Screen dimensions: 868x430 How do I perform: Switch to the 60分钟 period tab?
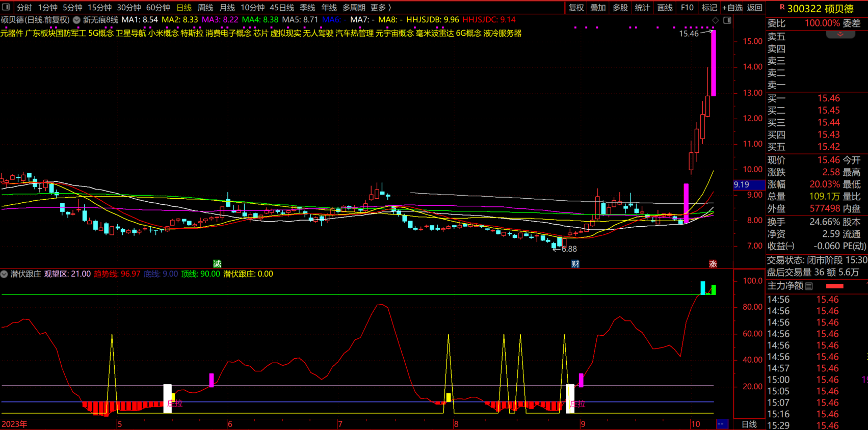[158, 8]
